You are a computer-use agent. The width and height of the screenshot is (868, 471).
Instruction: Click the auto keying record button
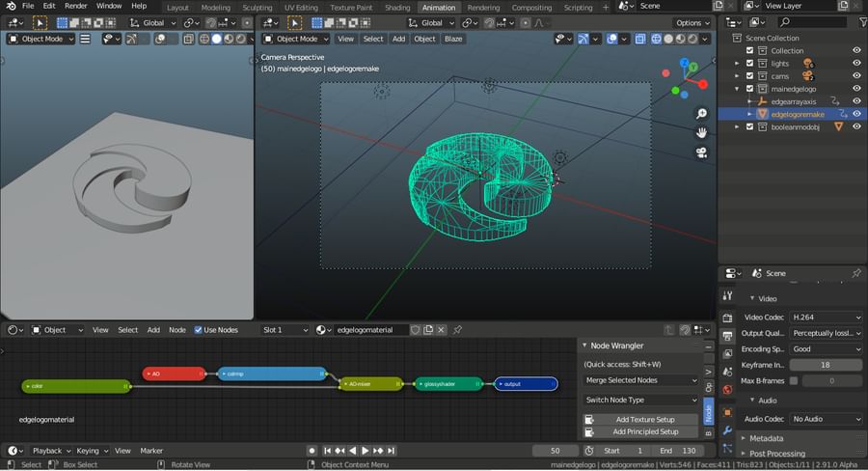(312, 451)
